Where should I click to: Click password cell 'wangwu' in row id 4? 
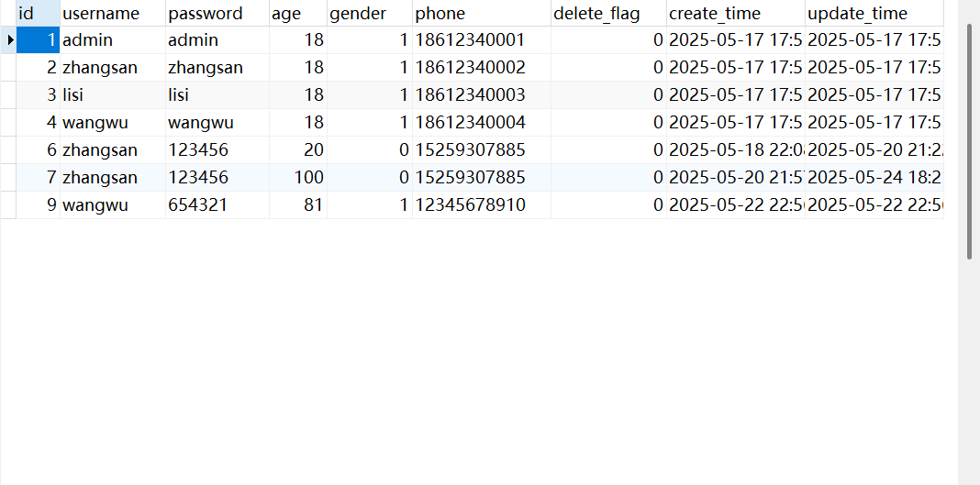pos(217,122)
